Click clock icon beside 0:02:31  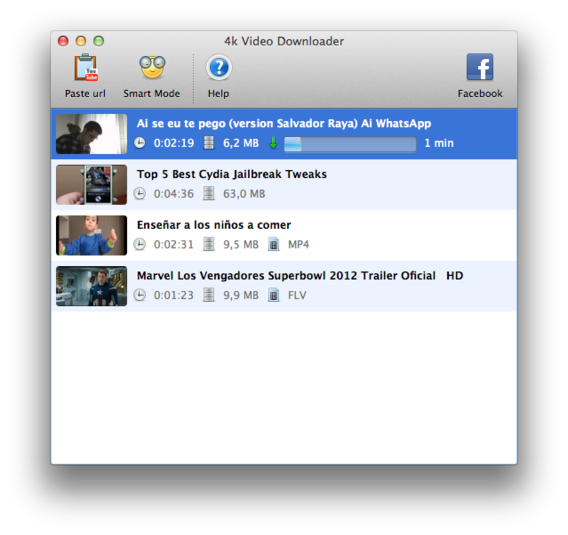coord(139,244)
